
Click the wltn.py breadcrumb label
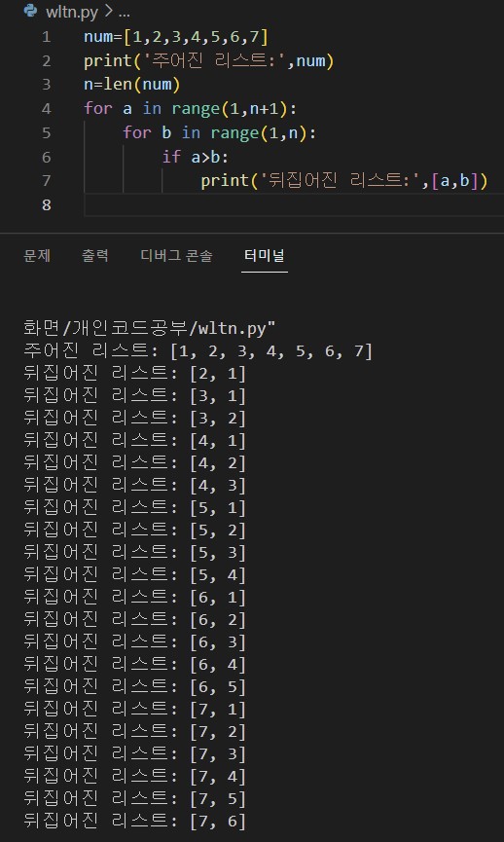point(72,12)
